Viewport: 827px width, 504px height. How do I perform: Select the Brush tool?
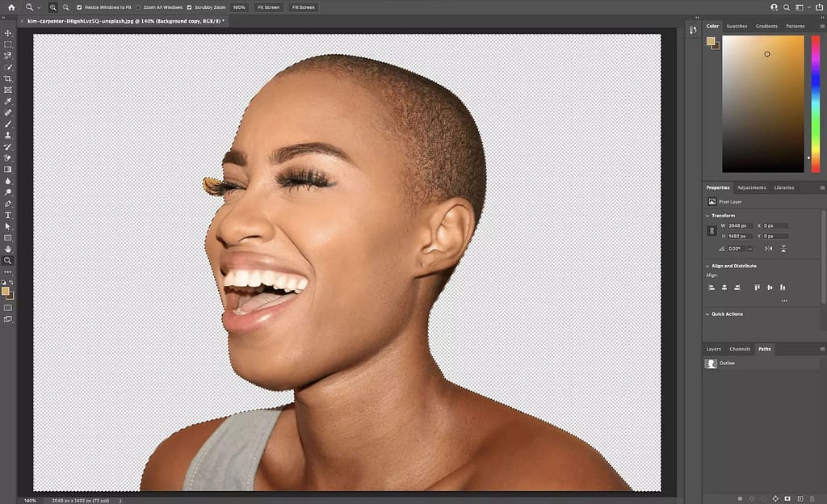(x=8, y=124)
